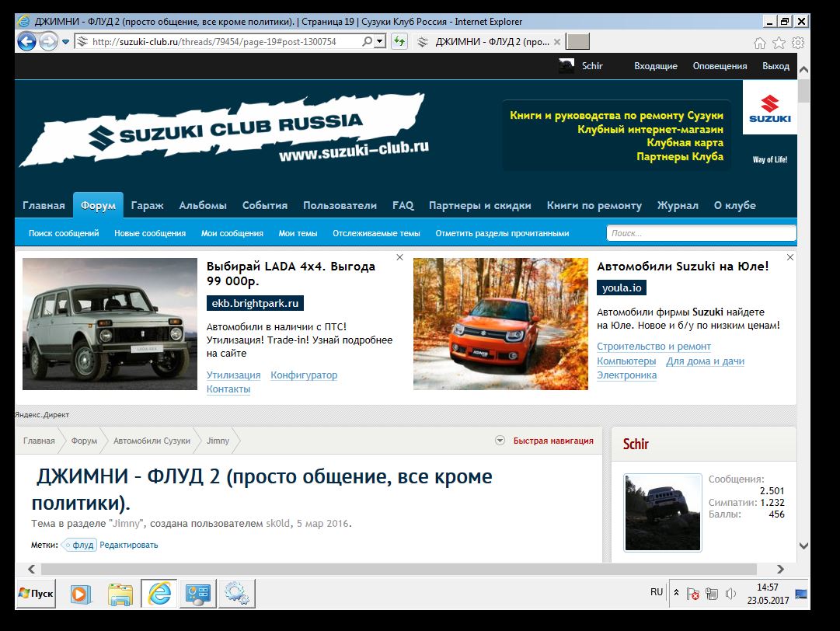
Task: Focus the forum Поиск search field
Action: coord(701,233)
